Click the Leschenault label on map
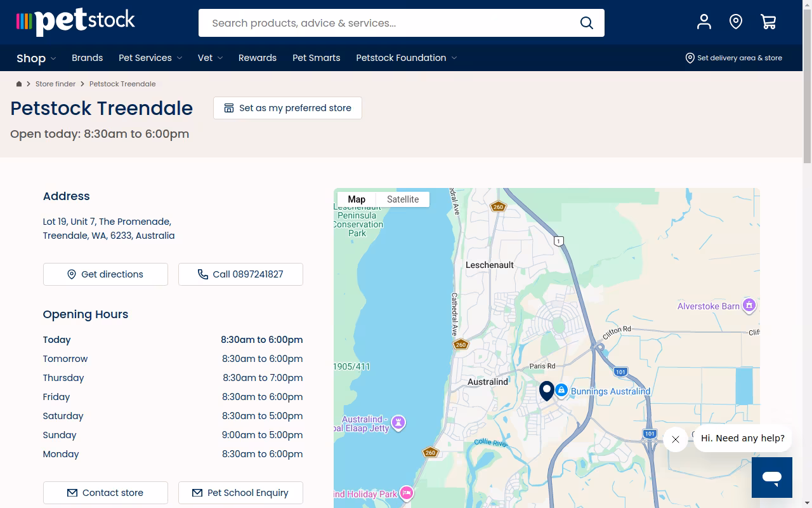 coord(490,265)
